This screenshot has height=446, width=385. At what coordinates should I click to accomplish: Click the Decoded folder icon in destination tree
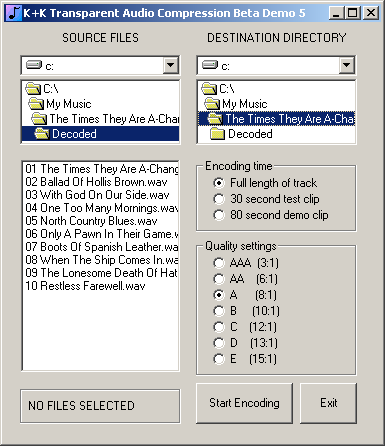click(x=217, y=134)
